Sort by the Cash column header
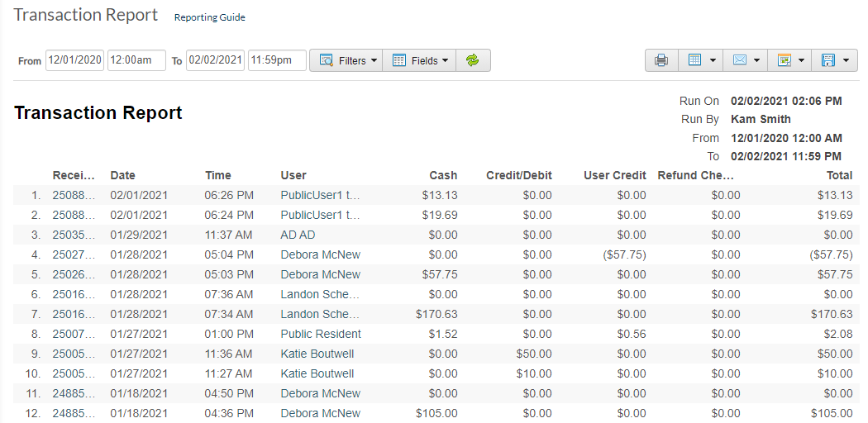Image resolution: width=868 pixels, height=423 pixels. tap(443, 175)
